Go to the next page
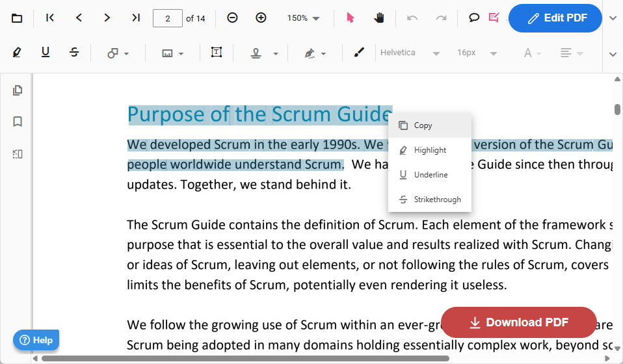 [107, 18]
